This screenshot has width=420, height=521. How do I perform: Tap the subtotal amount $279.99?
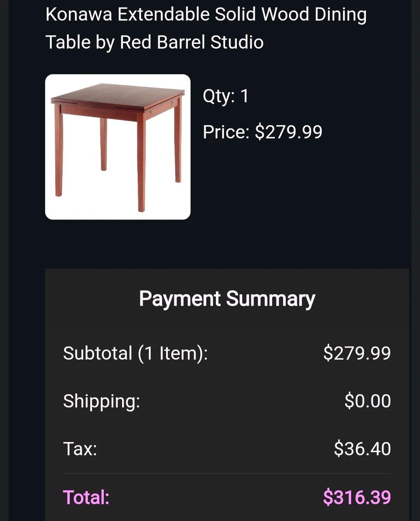coord(357,353)
